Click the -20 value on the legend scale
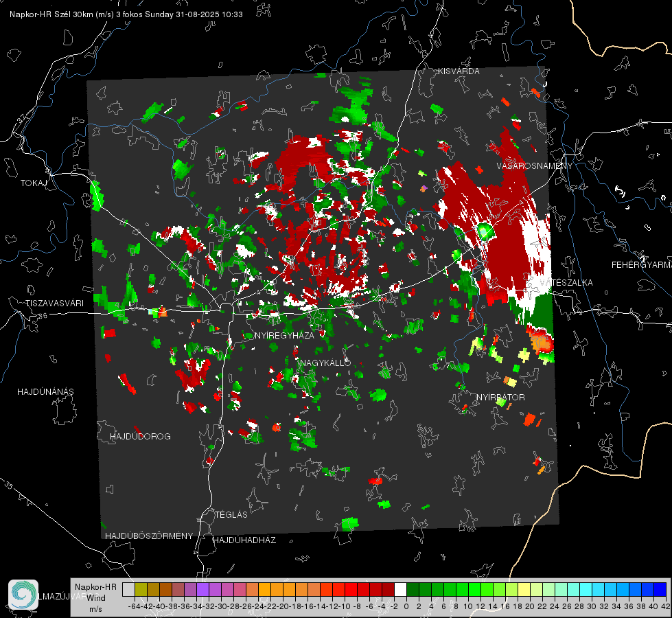This screenshot has height=618, width=672. tap(282, 606)
